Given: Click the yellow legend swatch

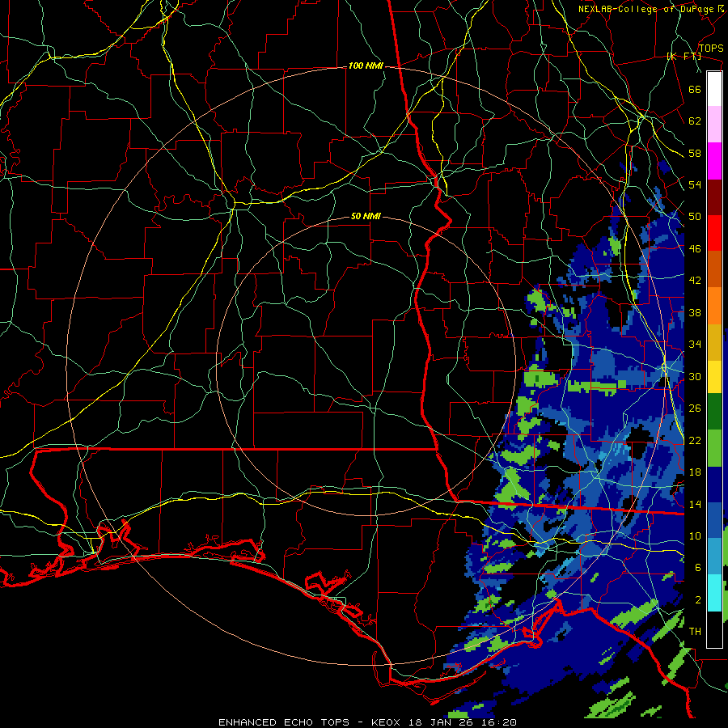Looking at the screenshot, I should tap(714, 377).
